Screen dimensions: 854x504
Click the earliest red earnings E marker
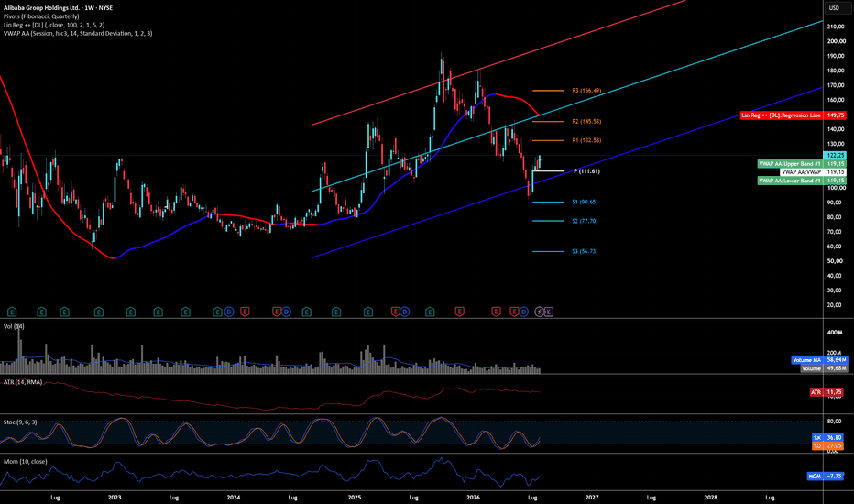click(245, 312)
